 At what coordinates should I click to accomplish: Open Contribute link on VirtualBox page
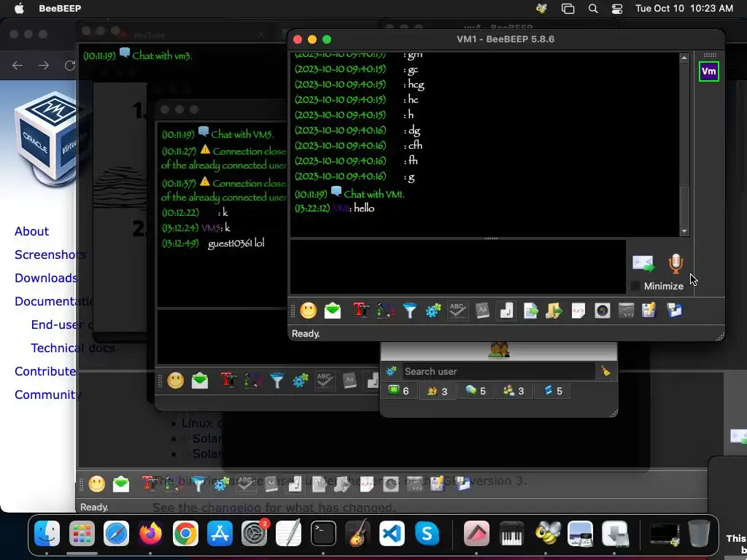tap(44, 371)
